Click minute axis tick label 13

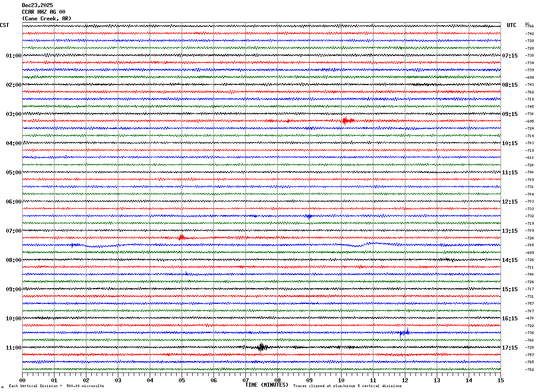[437, 380]
